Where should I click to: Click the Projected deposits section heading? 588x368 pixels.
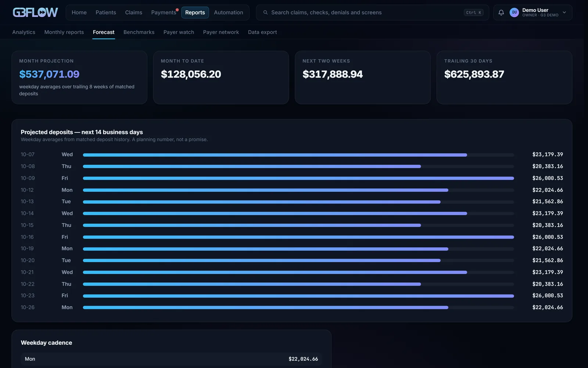point(82,132)
